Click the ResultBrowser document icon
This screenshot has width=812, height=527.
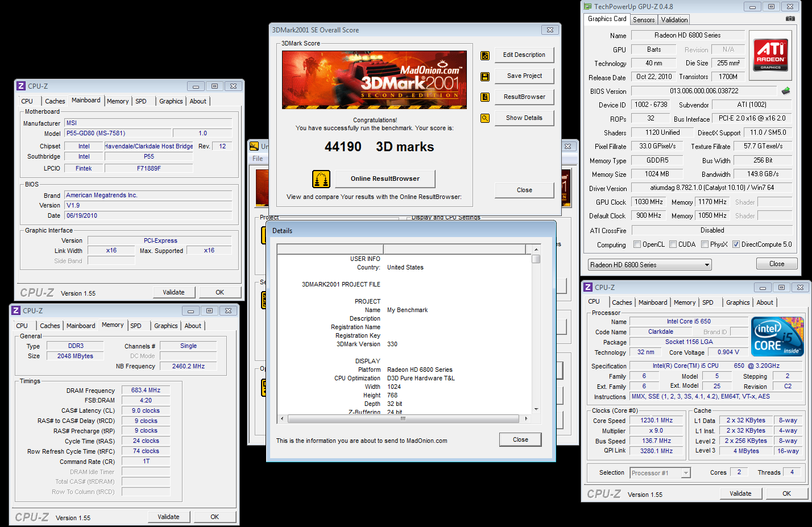[485, 97]
